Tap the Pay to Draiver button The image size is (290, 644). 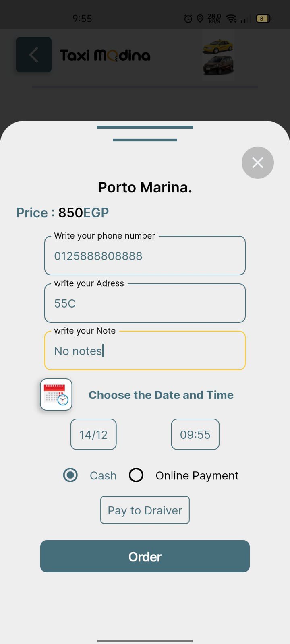point(145,510)
